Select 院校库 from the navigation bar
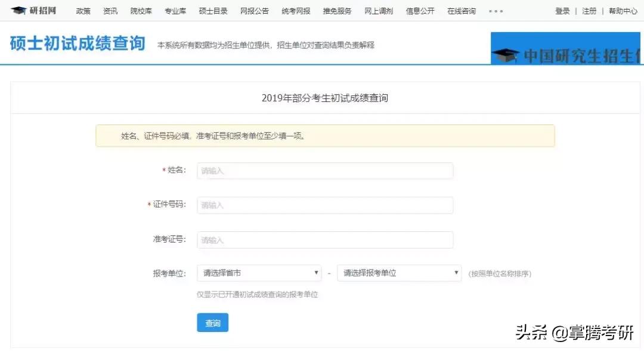Screen dimensions: 644x351 pyautogui.click(x=141, y=10)
